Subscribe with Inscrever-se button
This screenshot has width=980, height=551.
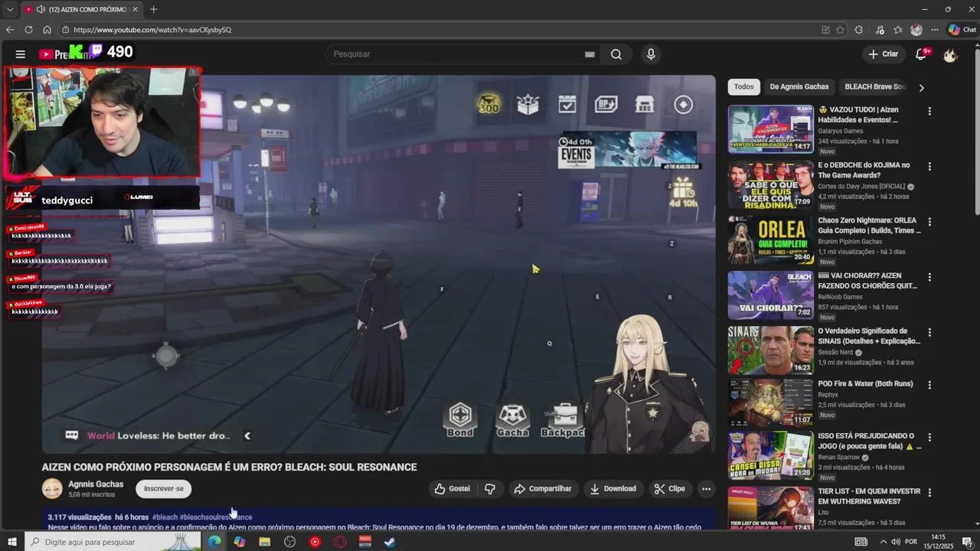(x=164, y=488)
